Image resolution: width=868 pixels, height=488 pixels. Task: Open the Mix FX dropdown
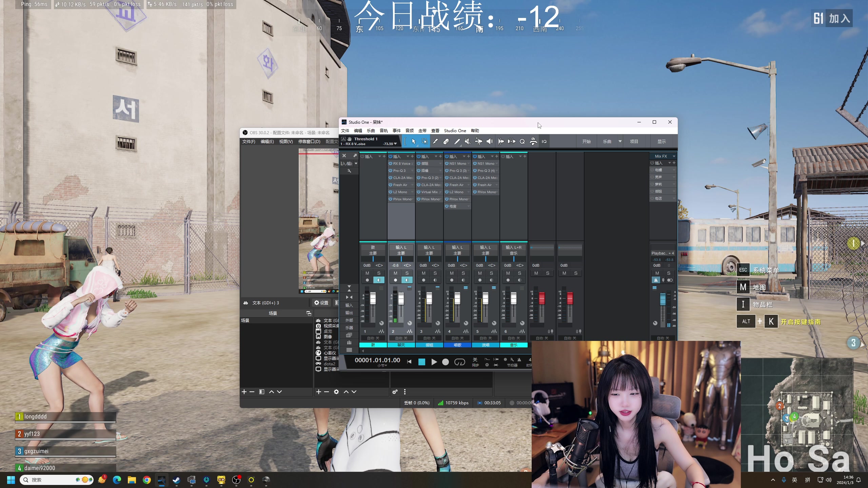point(674,156)
